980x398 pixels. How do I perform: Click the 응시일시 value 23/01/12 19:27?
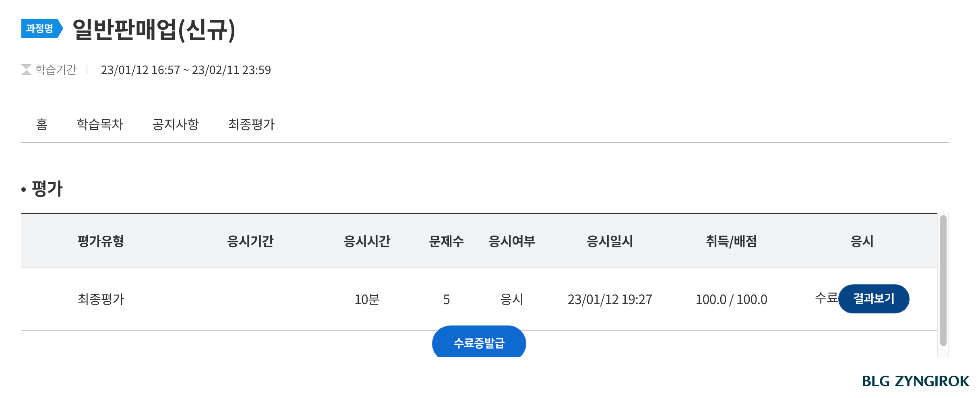click(x=610, y=299)
